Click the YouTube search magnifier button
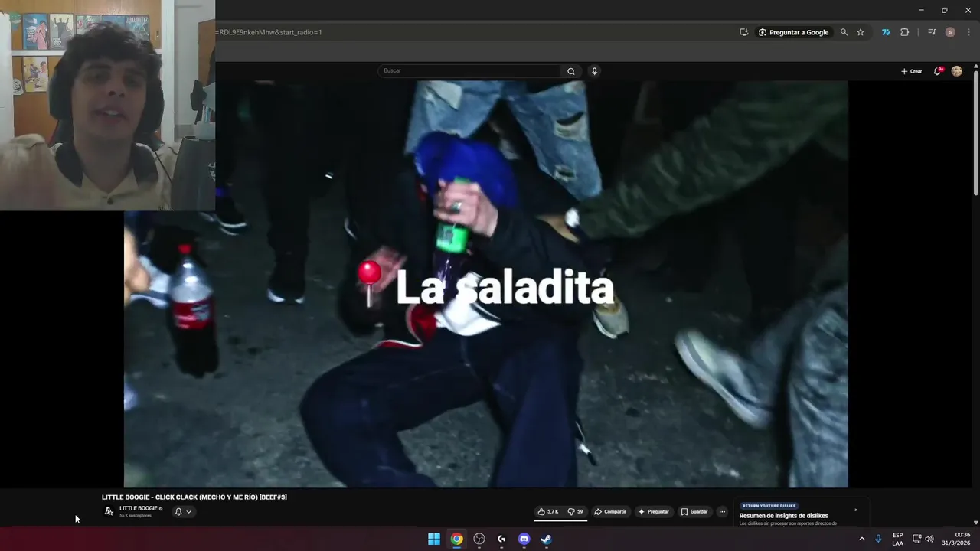 click(570, 71)
